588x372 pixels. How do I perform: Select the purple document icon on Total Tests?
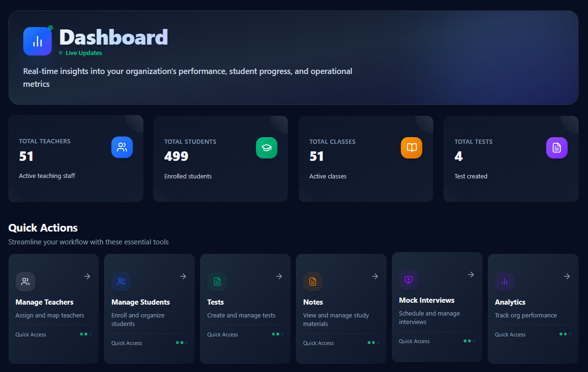click(x=557, y=148)
